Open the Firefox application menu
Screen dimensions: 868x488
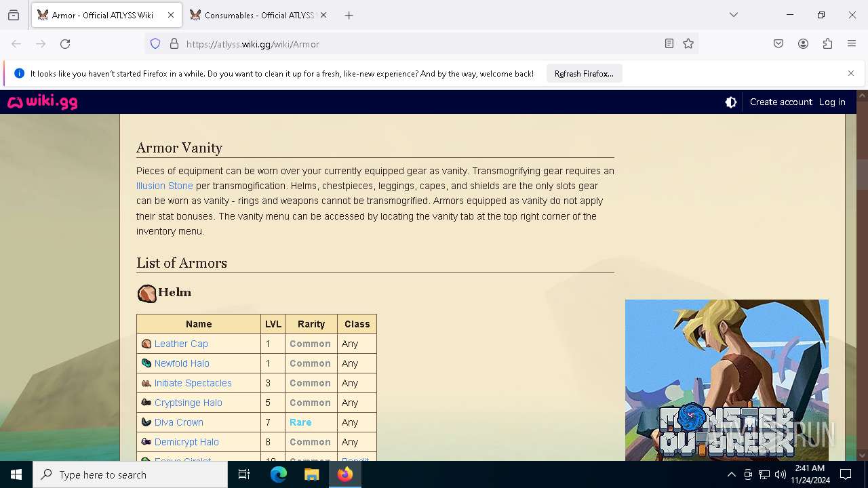852,44
